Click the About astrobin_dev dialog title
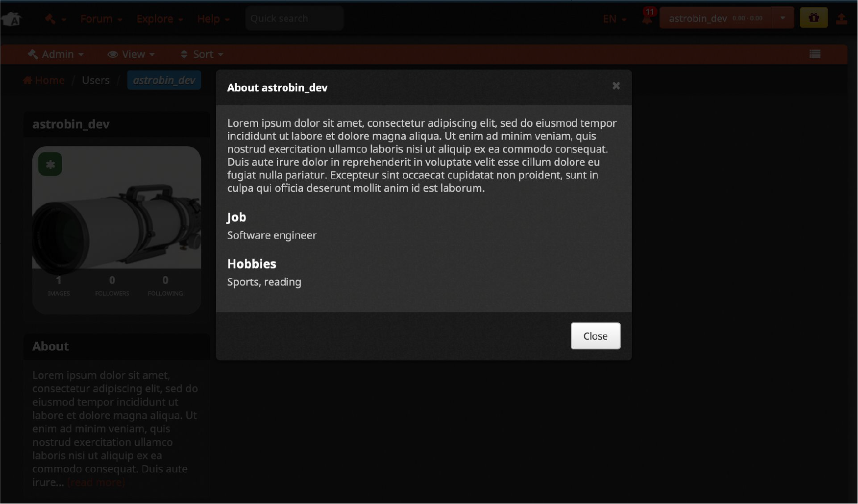Viewport: 858px width, 504px height. pyautogui.click(x=277, y=88)
